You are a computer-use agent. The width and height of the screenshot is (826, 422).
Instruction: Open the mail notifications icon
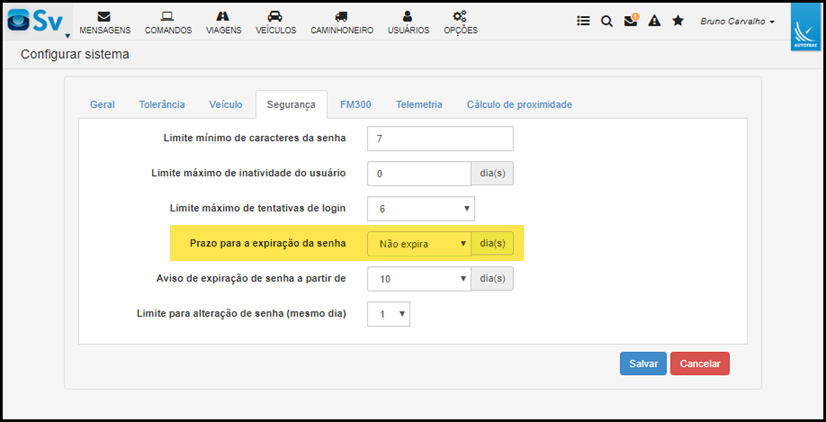[x=631, y=21]
